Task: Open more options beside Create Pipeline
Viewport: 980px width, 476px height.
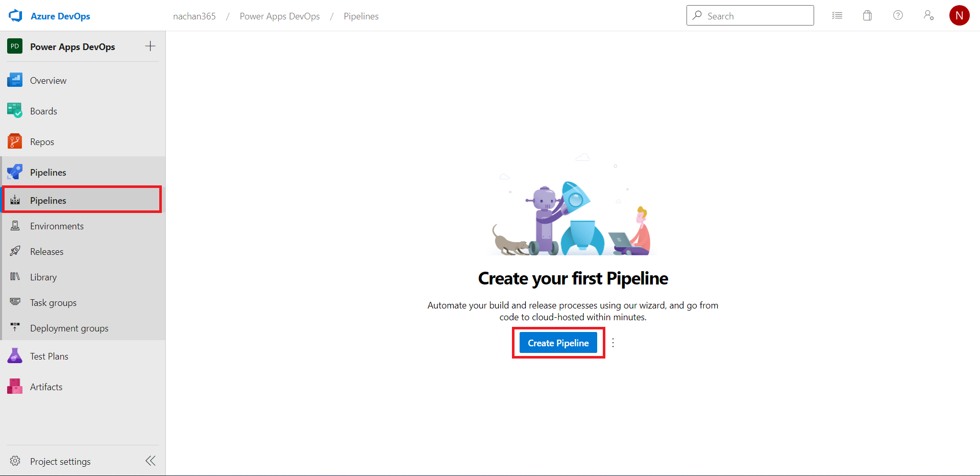Action: click(613, 343)
